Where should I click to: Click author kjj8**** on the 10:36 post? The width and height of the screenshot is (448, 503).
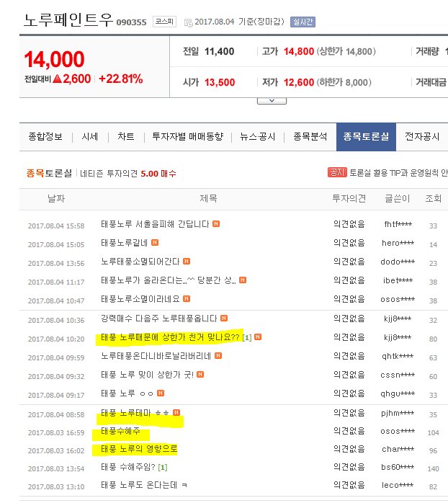coord(398,319)
